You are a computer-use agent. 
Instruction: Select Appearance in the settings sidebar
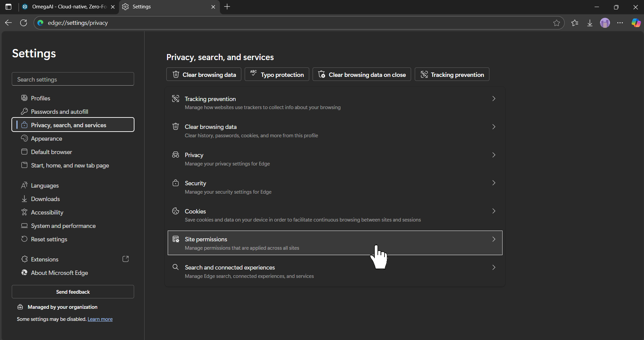46,139
